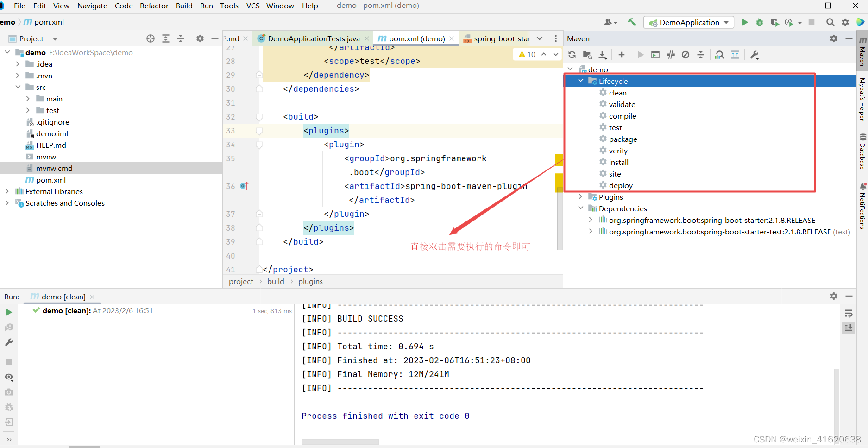Open Project panel gear options
Viewport: 868px width, 448px height.
click(200, 38)
